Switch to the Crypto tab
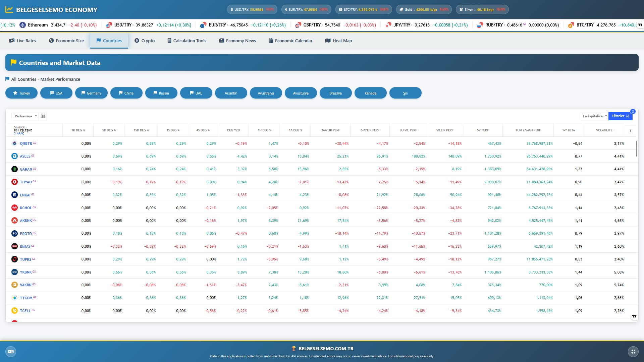 point(145,41)
